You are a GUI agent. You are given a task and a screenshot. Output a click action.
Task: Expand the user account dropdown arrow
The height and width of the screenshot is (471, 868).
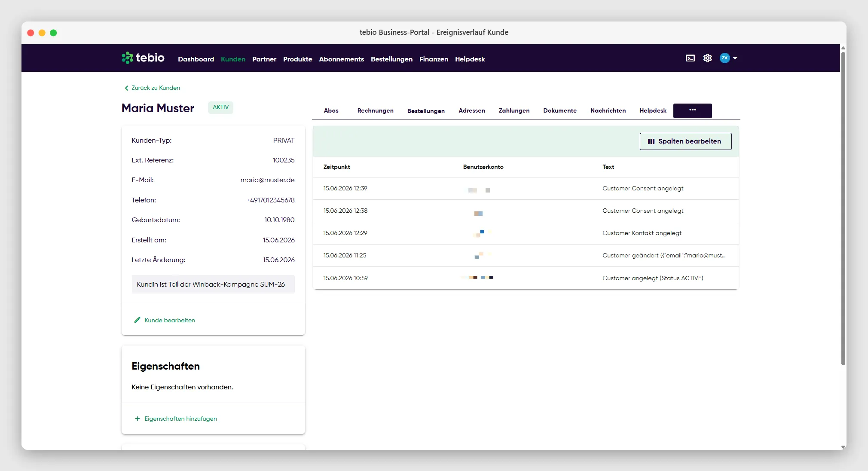coord(735,58)
